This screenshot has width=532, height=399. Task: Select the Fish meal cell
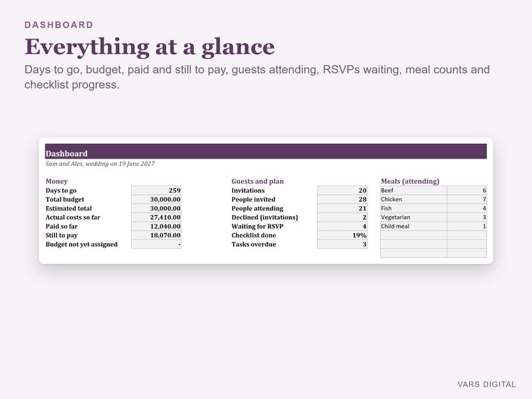coord(413,208)
